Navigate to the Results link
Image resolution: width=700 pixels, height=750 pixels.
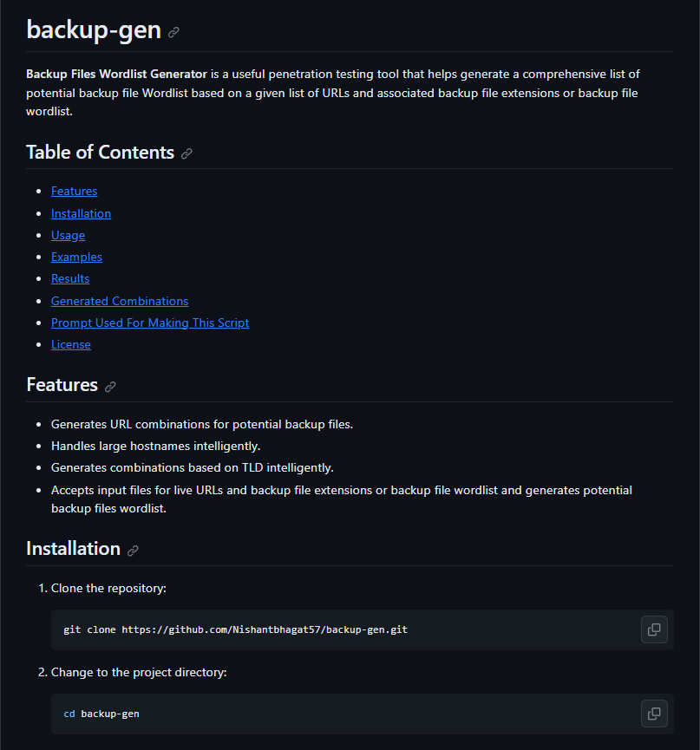70,278
